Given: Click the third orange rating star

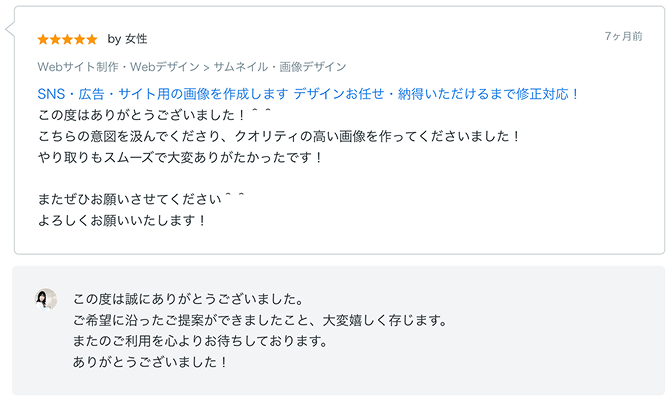Looking at the screenshot, I should pos(67,39).
